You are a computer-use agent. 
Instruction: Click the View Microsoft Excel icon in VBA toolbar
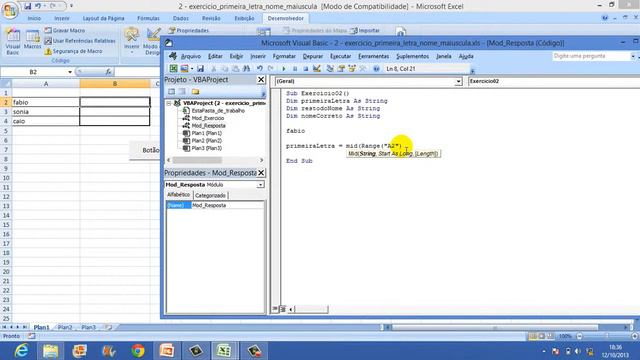[173, 69]
